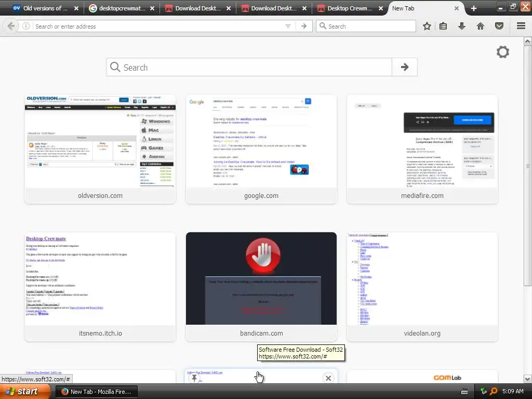Show bookmarks list icon
Screen dimensions: 532x399
point(443,26)
